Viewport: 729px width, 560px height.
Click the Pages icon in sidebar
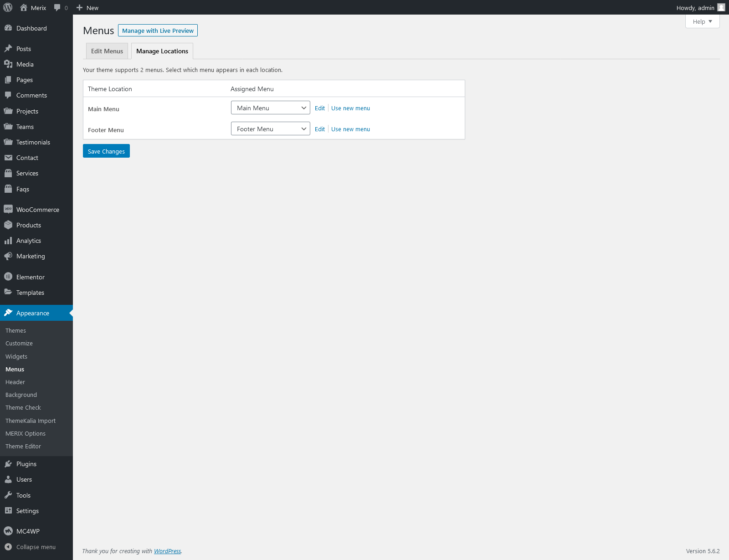click(x=8, y=79)
